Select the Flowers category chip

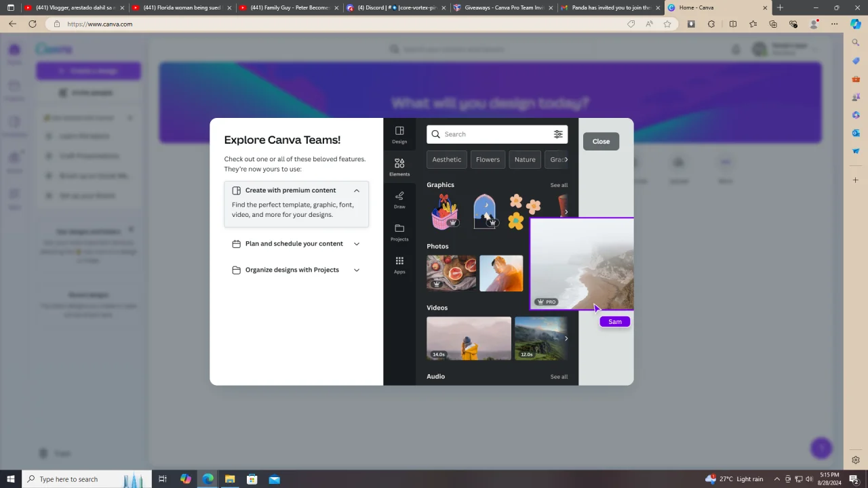488,160
